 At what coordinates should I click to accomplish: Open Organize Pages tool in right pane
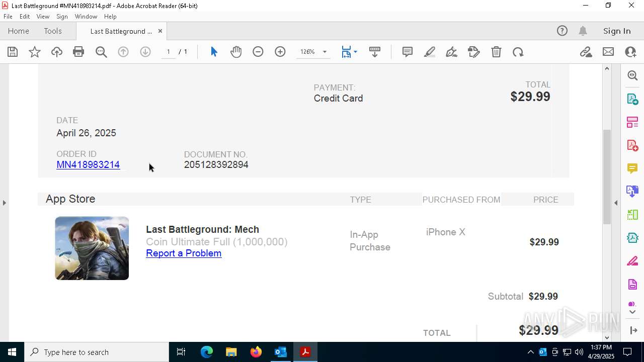tap(632, 122)
